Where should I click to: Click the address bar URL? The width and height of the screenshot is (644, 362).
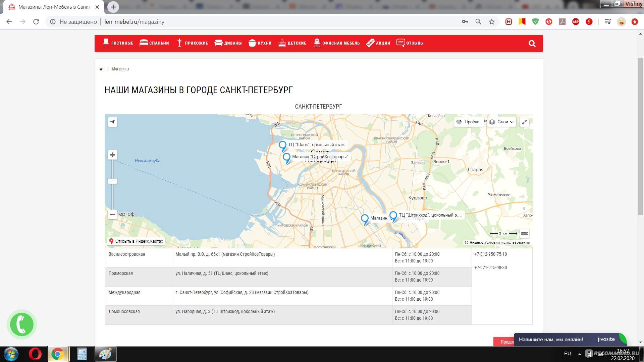[135, 22]
